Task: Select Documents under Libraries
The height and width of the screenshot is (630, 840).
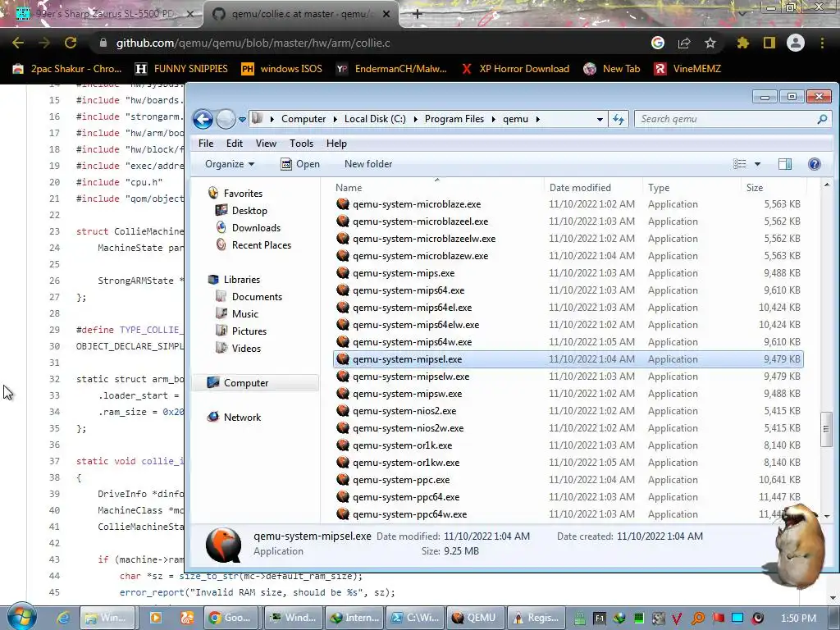Action: [x=257, y=297]
